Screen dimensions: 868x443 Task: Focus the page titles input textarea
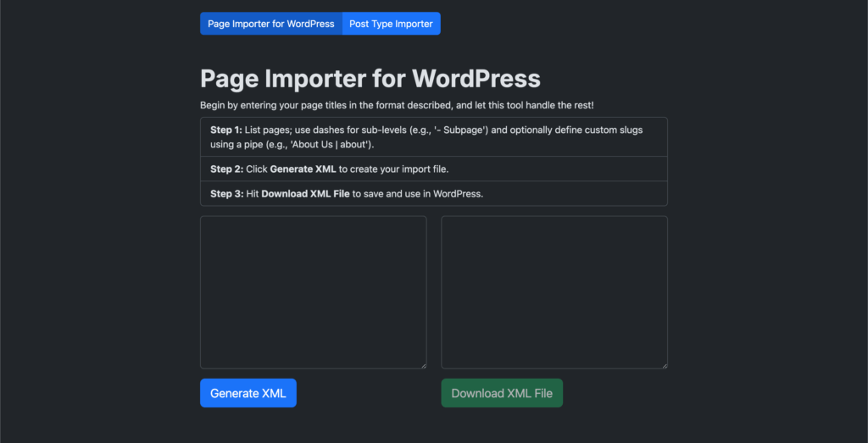(314, 292)
